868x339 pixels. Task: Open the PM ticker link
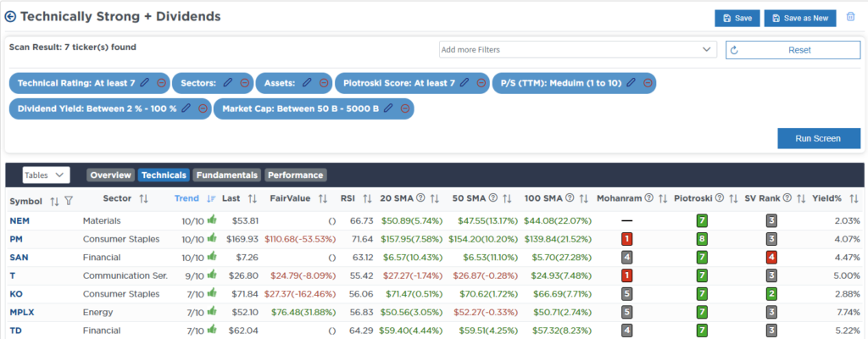point(16,239)
